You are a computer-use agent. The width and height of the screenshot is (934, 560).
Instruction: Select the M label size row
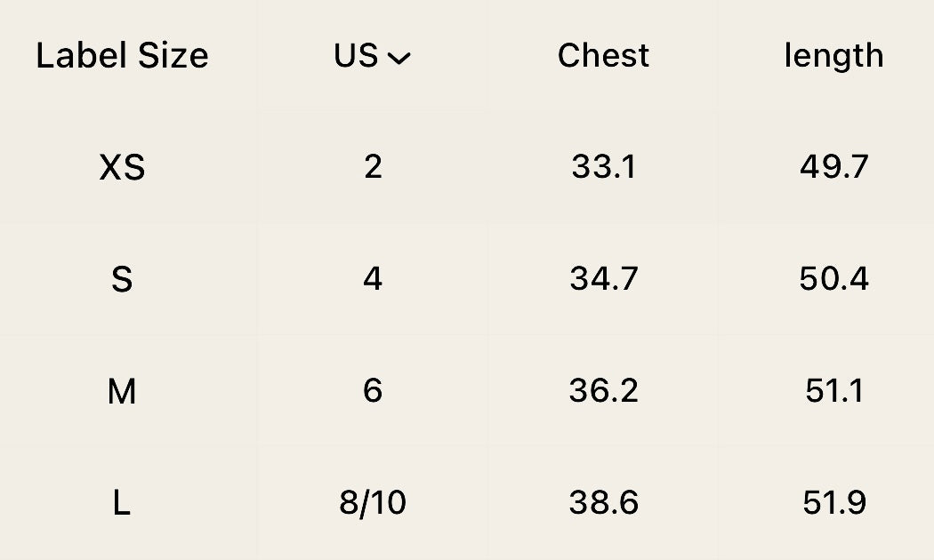pos(122,391)
